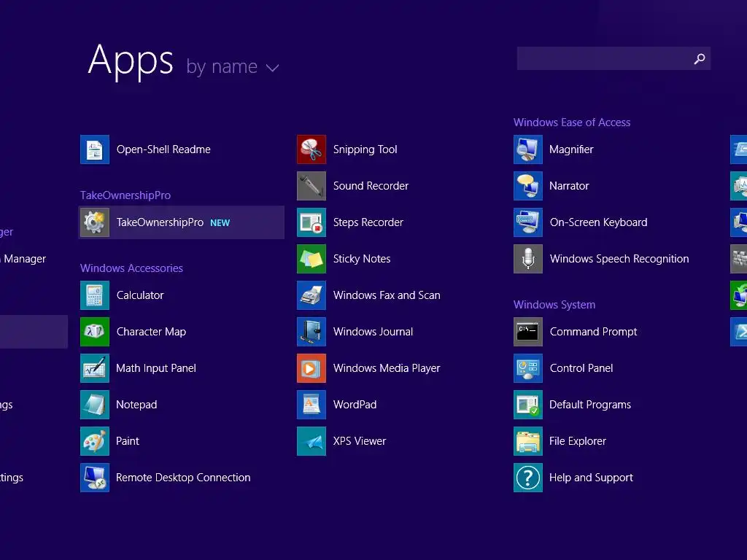Launch Magnifier via its icon

(528, 149)
